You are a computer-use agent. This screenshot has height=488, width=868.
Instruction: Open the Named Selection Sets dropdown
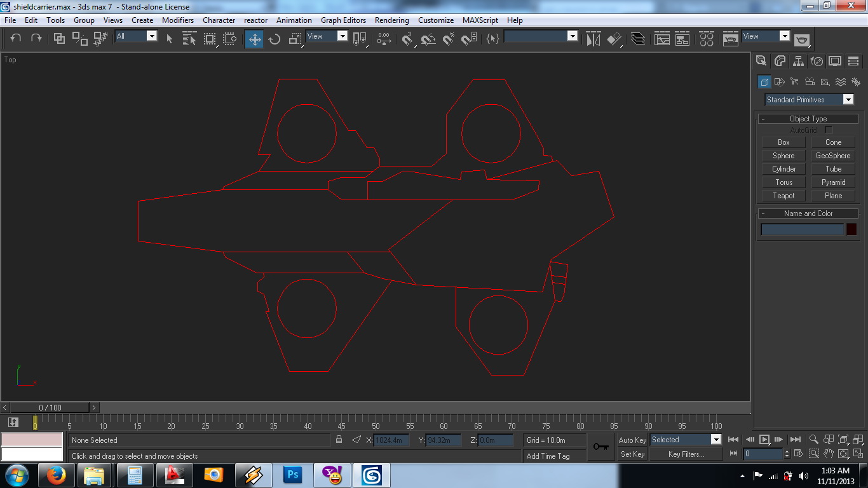(x=541, y=36)
